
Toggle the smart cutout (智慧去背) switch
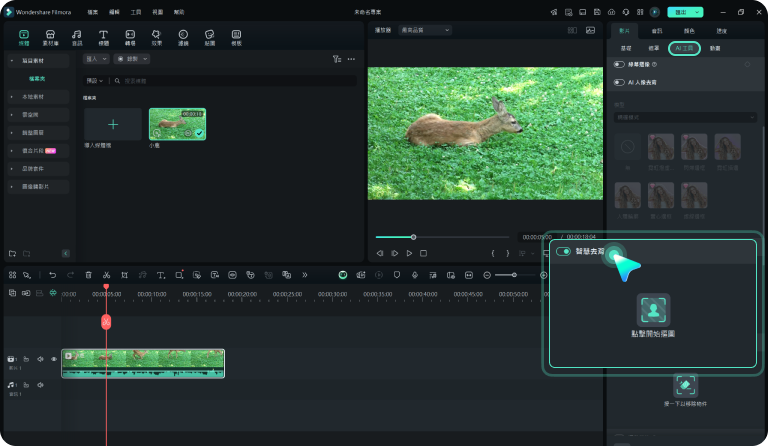tap(563, 251)
